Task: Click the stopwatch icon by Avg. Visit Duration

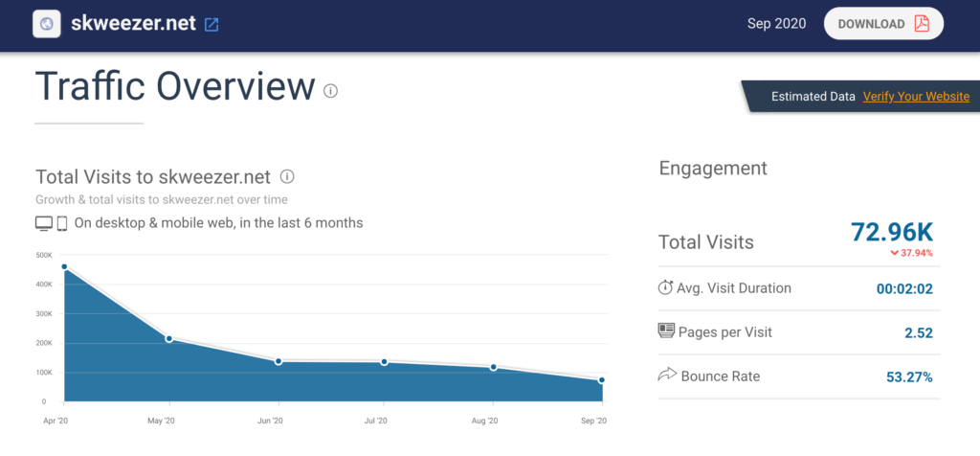Action: [x=666, y=287]
